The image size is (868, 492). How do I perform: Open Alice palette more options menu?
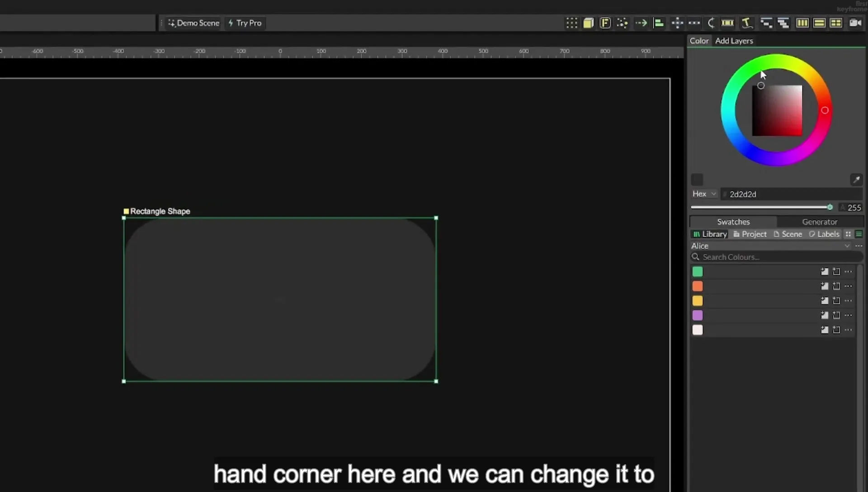tap(859, 246)
